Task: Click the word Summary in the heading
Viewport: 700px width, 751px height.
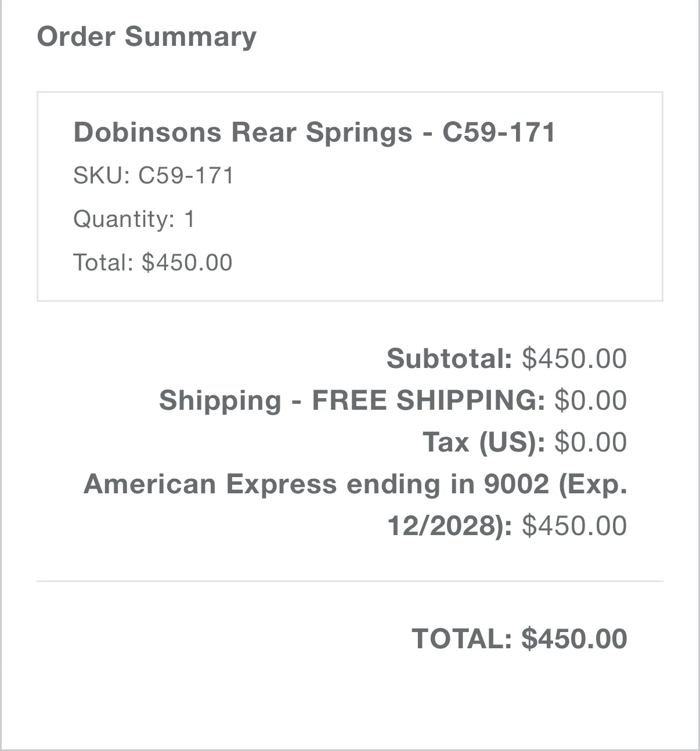Action: (190, 37)
